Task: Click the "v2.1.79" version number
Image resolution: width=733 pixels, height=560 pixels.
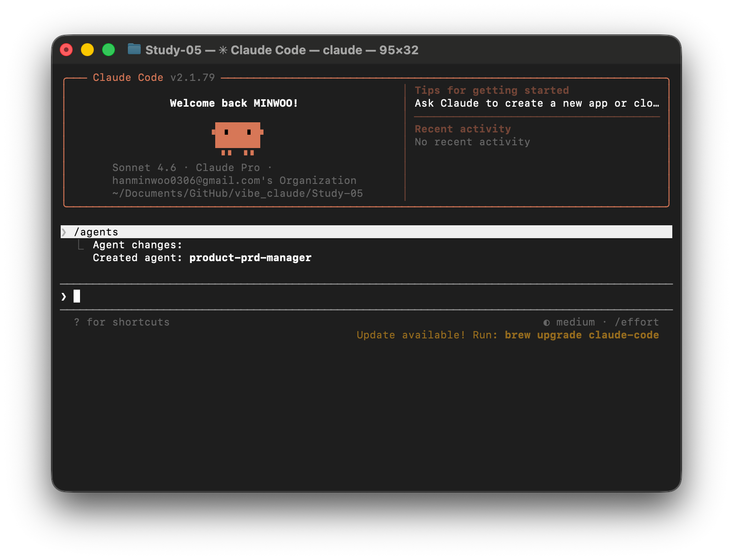Action: click(192, 78)
